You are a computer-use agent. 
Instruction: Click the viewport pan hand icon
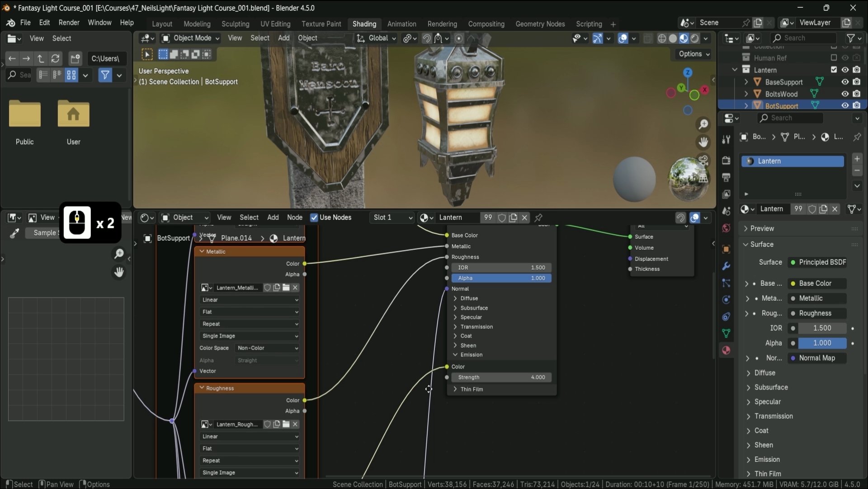click(x=703, y=142)
